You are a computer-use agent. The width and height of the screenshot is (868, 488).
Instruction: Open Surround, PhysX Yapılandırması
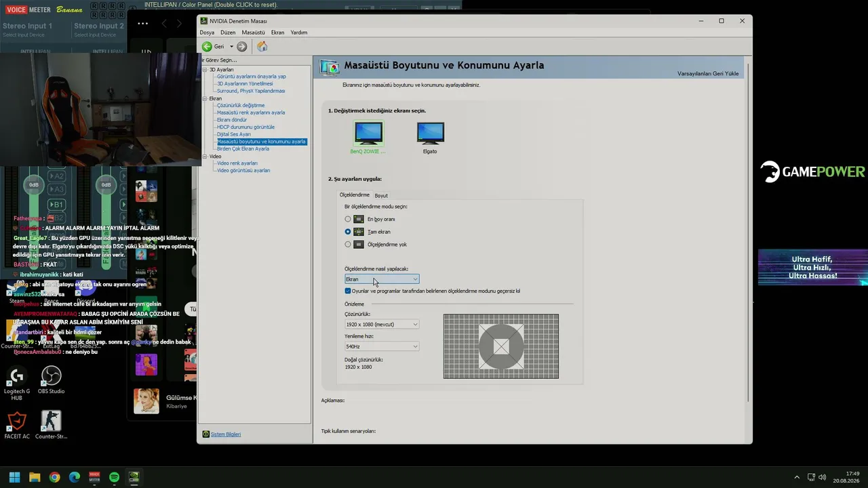[x=251, y=91]
